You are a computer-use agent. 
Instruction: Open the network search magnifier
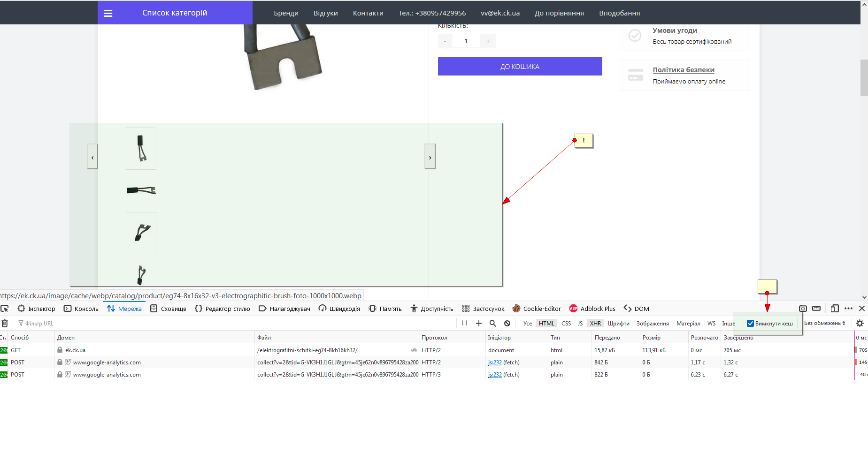tap(493, 323)
